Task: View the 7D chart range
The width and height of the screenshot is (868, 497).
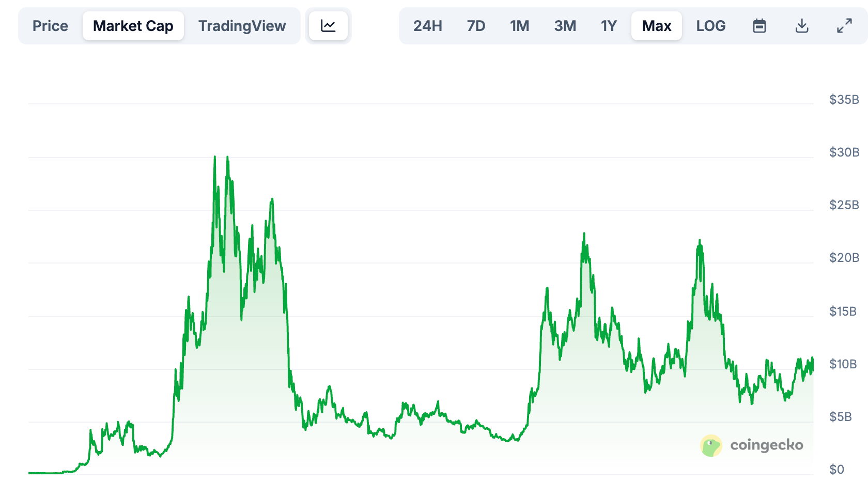Action: coord(476,25)
